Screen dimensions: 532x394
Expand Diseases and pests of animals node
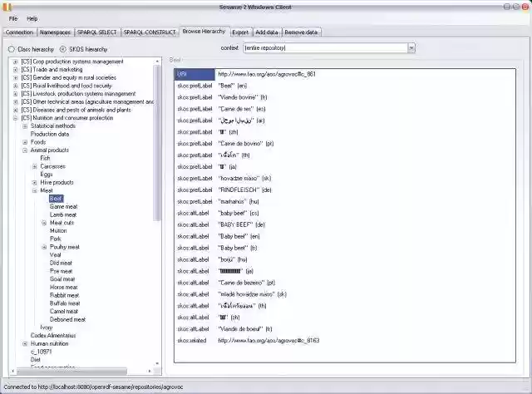point(15,110)
